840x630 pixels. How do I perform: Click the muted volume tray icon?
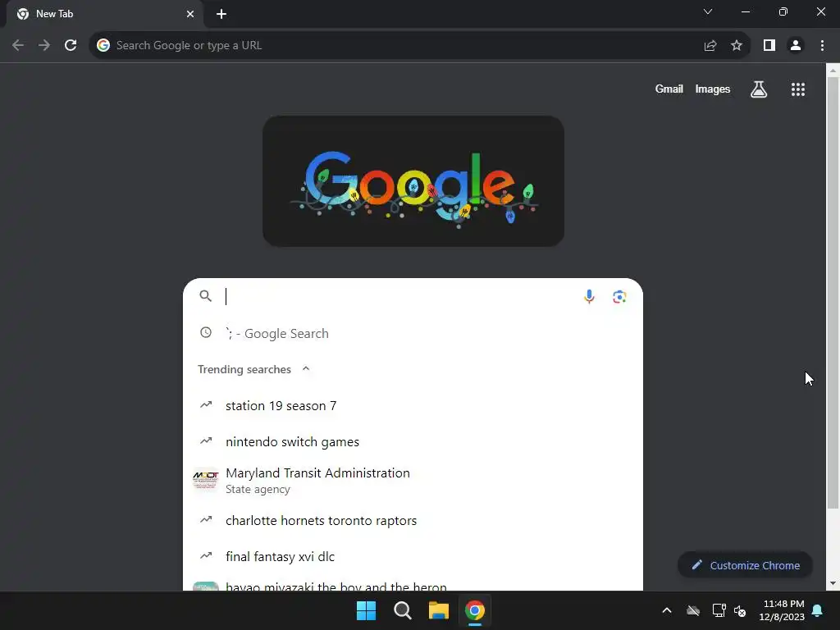pyautogui.click(x=740, y=610)
